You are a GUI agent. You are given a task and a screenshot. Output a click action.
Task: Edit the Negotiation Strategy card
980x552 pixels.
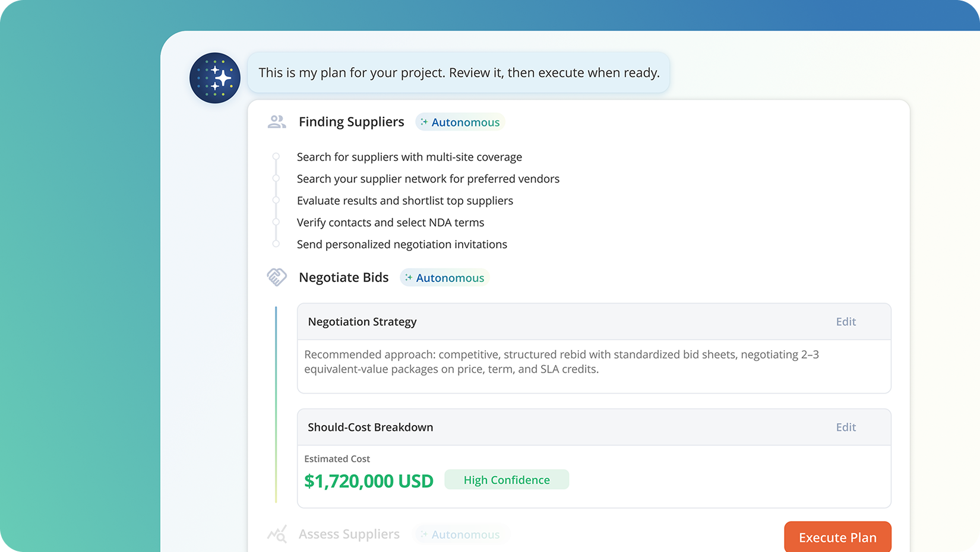pyautogui.click(x=846, y=322)
